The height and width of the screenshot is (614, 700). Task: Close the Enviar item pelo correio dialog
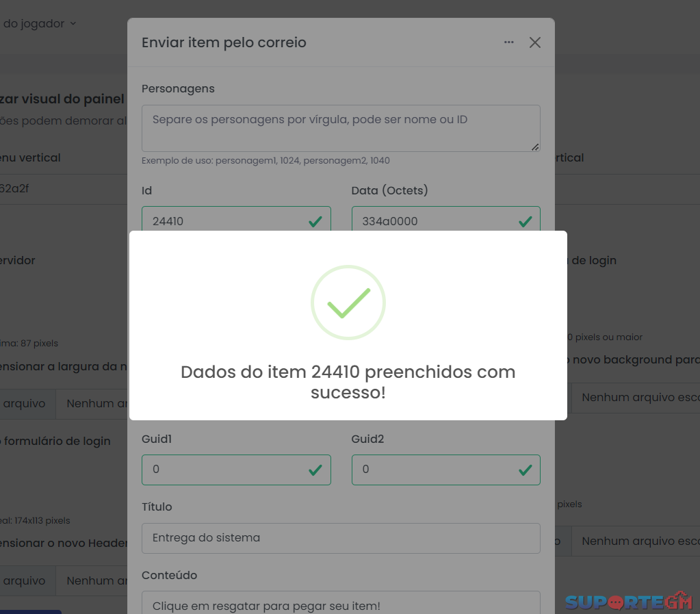click(x=535, y=42)
